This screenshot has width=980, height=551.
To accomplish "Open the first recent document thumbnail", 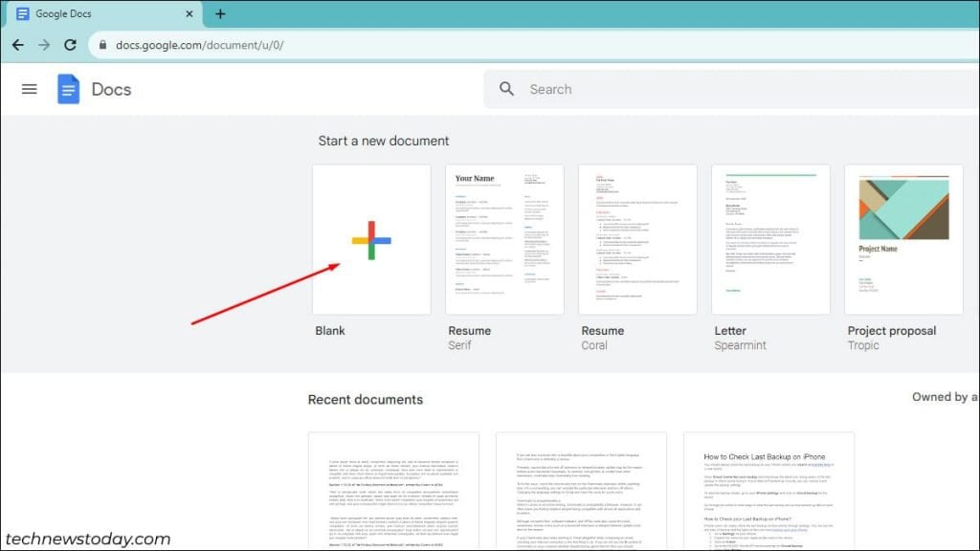I will click(393, 491).
